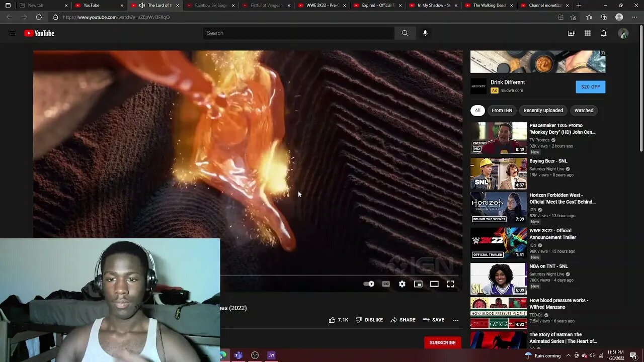Open the YouTube account avatar menu
The height and width of the screenshot is (362, 644).
point(623,33)
